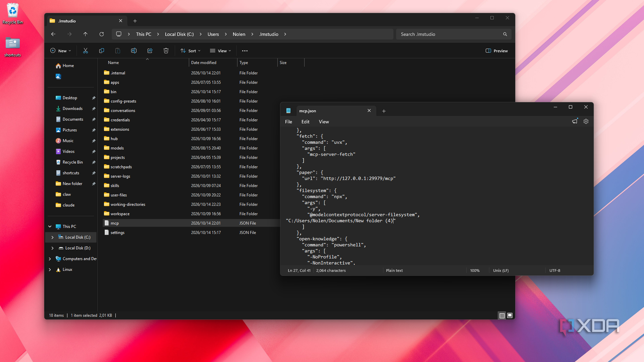Open the 100% zoom level indicator

(x=475, y=270)
